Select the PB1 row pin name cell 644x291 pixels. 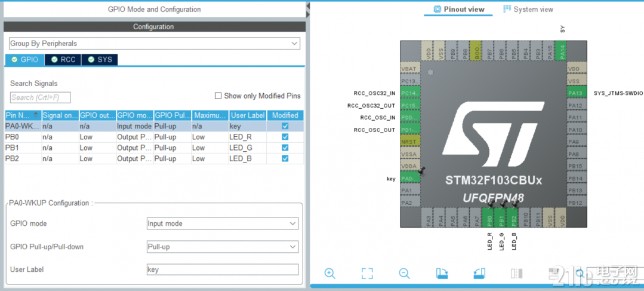pyautogui.click(x=23, y=148)
